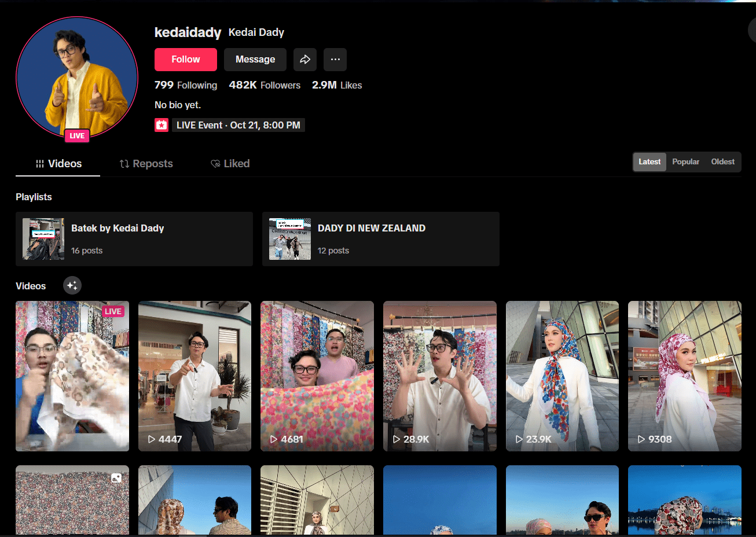Switch to the Reposts tab
756x537 pixels.
click(146, 163)
